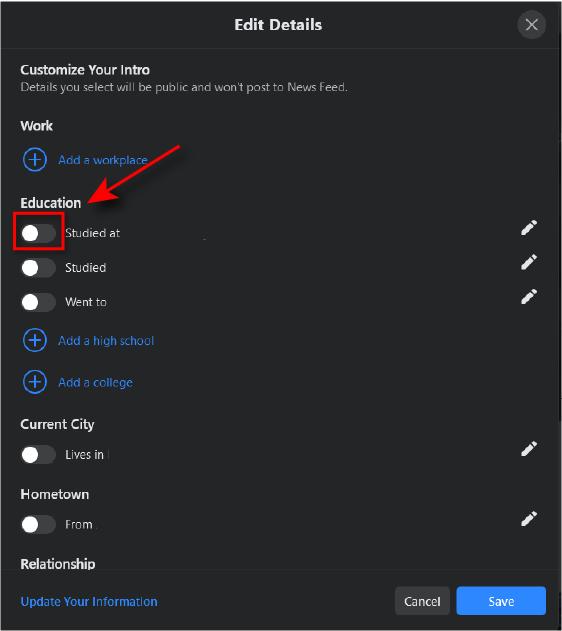The image size is (562, 631).
Task: Enable the 'Studied' education switch
Action: (38, 268)
